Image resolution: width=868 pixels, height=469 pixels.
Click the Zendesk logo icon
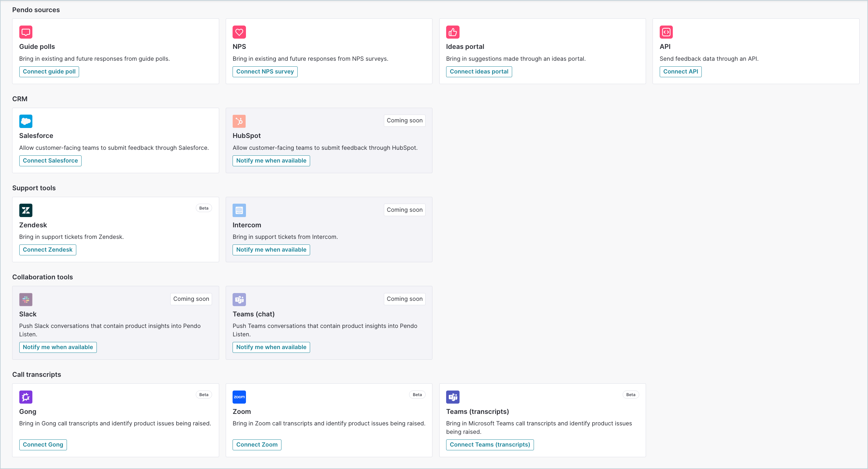26,211
